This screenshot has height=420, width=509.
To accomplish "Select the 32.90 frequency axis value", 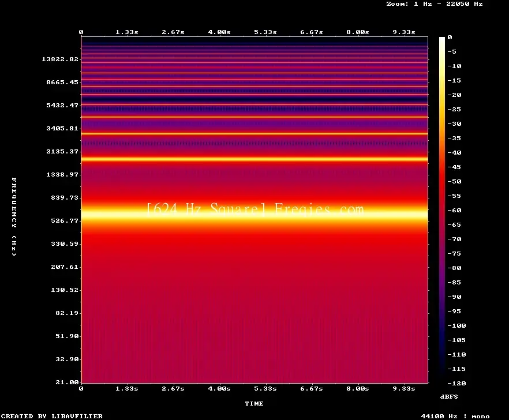I will [x=67, y=359].
